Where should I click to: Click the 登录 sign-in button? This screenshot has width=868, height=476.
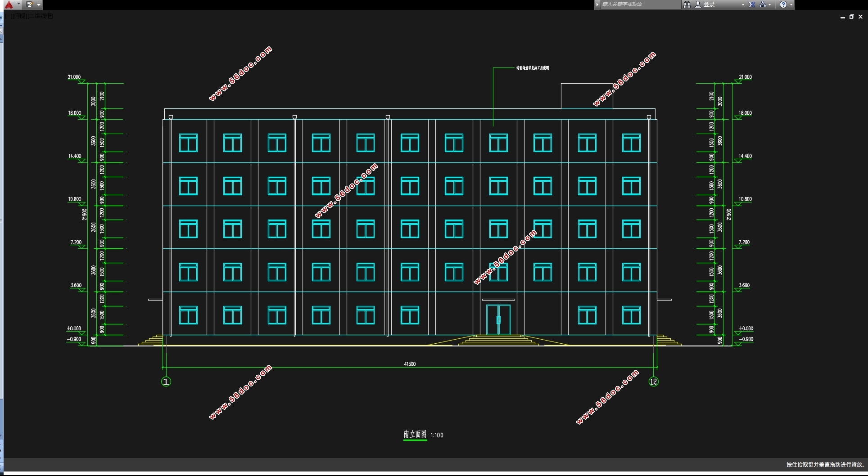(x=709, y=4)
